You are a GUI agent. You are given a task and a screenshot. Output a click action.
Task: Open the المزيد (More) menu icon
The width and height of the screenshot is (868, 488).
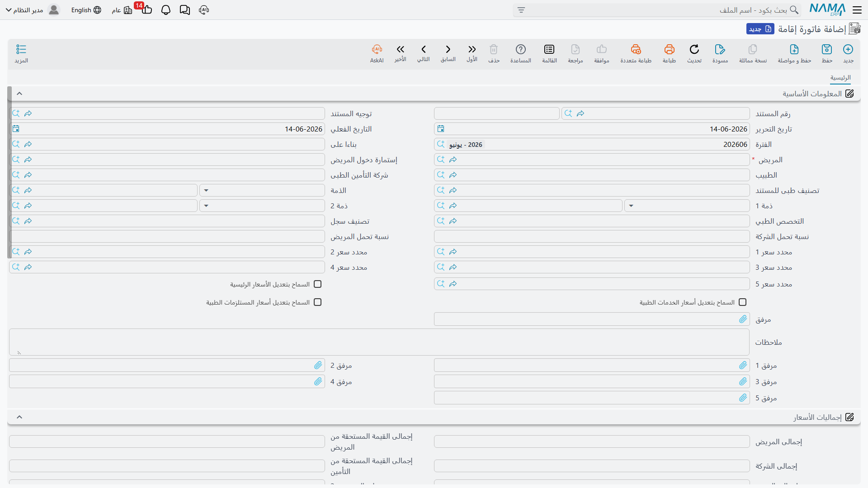[21, 49]
